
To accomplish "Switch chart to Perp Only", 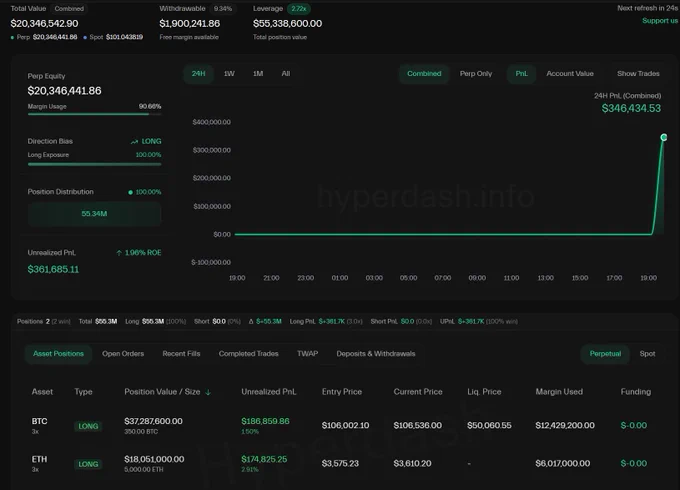I will (x=476, y=74).
